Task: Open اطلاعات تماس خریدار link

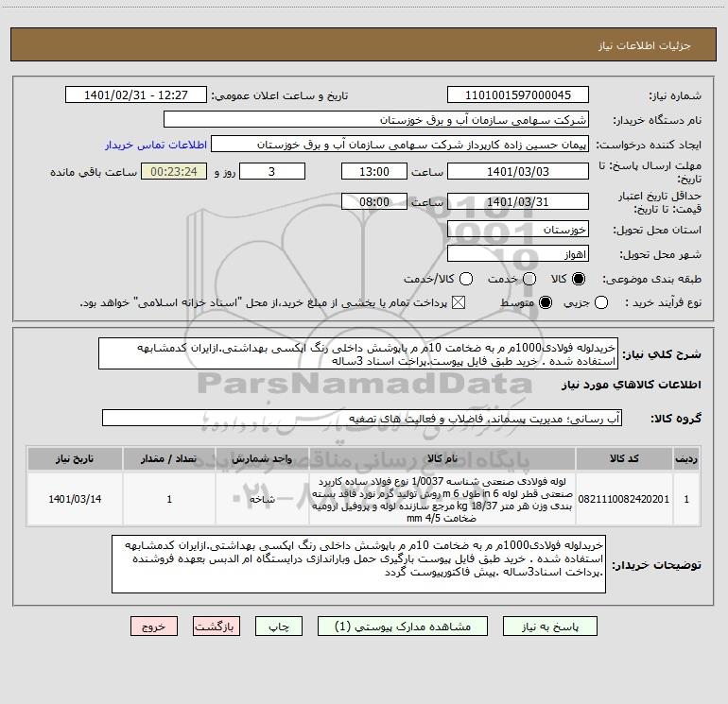Action: [x=156, y=145]
